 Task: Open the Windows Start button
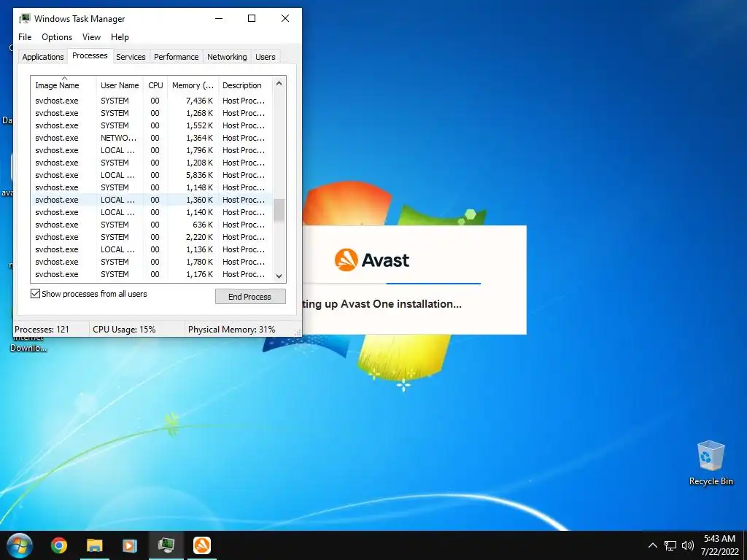click(x=19, y=545)
